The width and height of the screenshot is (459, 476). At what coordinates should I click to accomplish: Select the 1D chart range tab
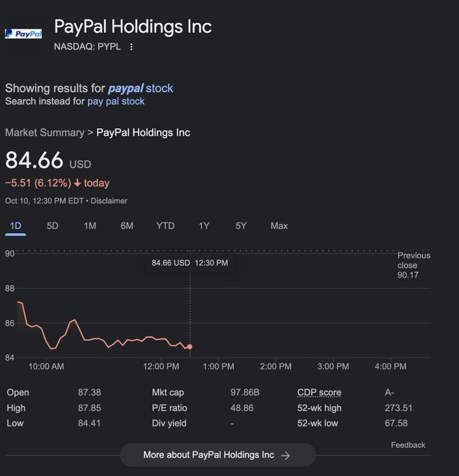15,226
